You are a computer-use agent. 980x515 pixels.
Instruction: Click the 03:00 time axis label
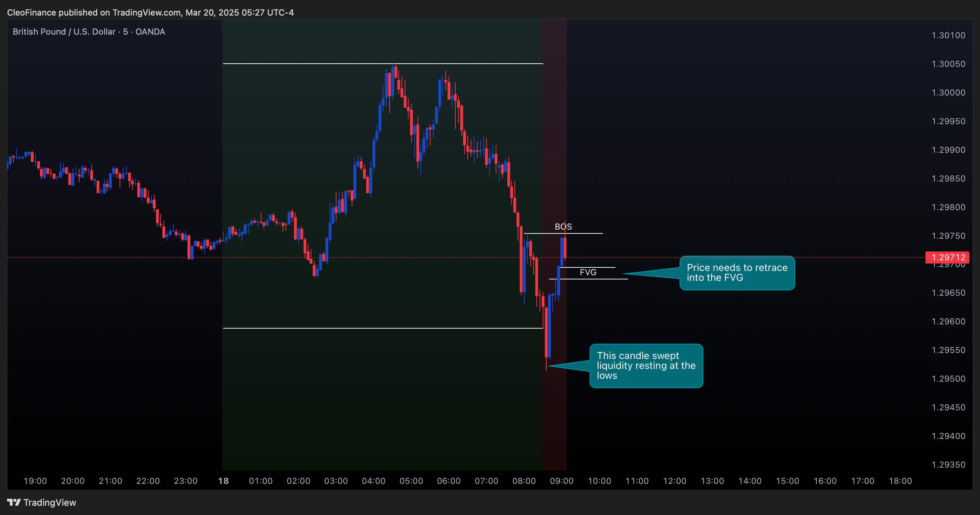coord(336,481)
